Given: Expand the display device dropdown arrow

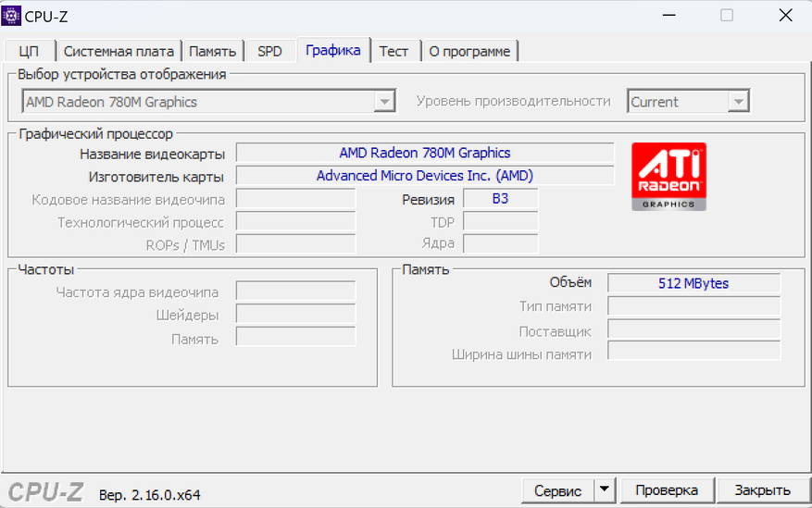Looking at the screenshot, I should 384,102.
